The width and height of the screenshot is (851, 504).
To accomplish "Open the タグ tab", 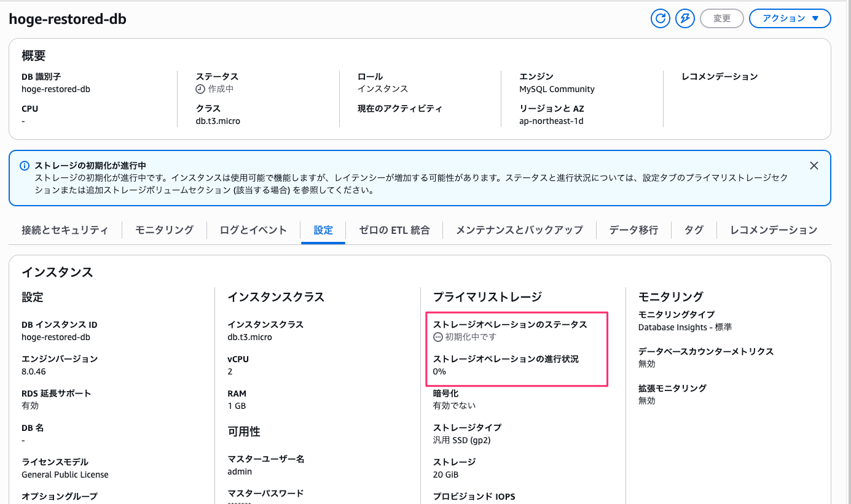I will [694, 230].
